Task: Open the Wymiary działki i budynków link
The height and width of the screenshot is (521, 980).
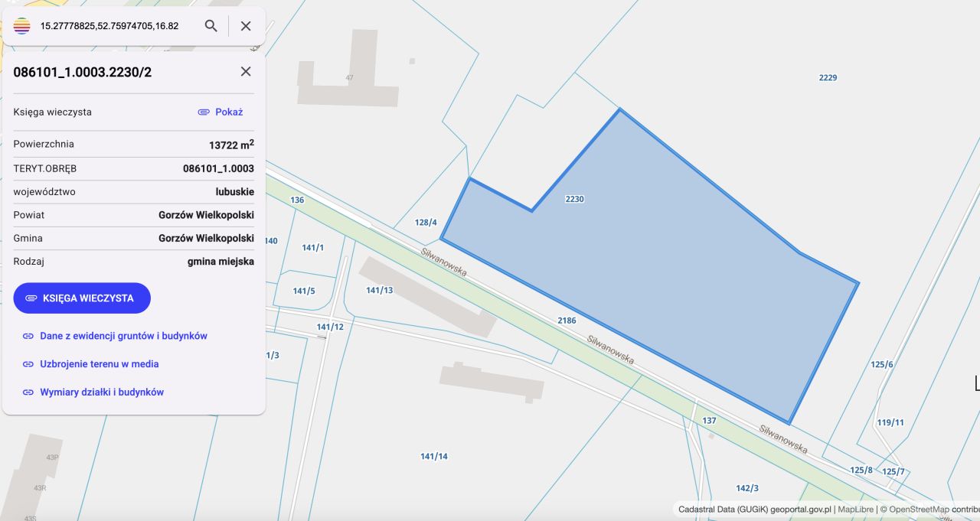Action: coord(103,392)
